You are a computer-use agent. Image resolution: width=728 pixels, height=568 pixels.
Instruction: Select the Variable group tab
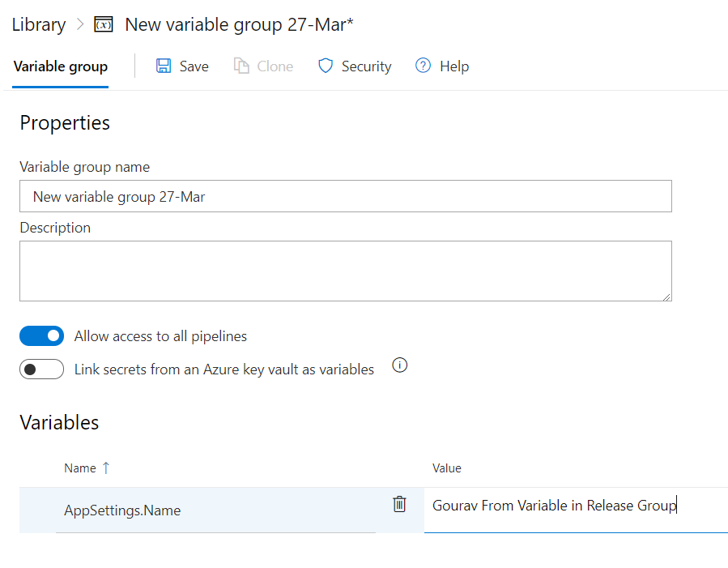(x=61, y=67)
